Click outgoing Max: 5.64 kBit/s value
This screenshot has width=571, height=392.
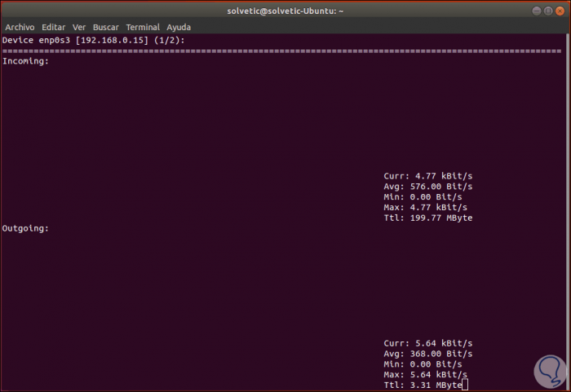click(x=425, y=375)
